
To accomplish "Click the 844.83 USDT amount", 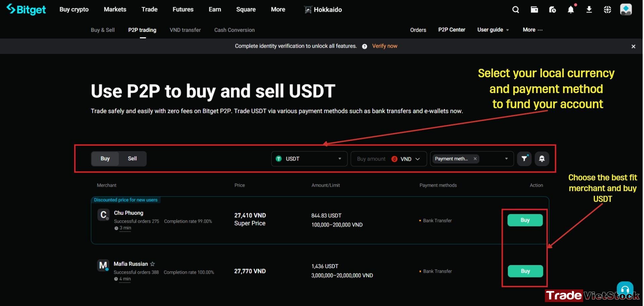I will 326,216.
